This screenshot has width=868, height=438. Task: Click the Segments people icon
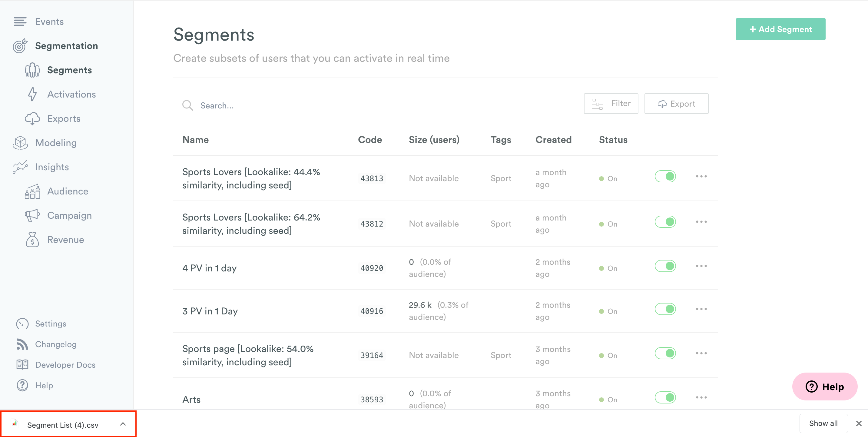32,70
